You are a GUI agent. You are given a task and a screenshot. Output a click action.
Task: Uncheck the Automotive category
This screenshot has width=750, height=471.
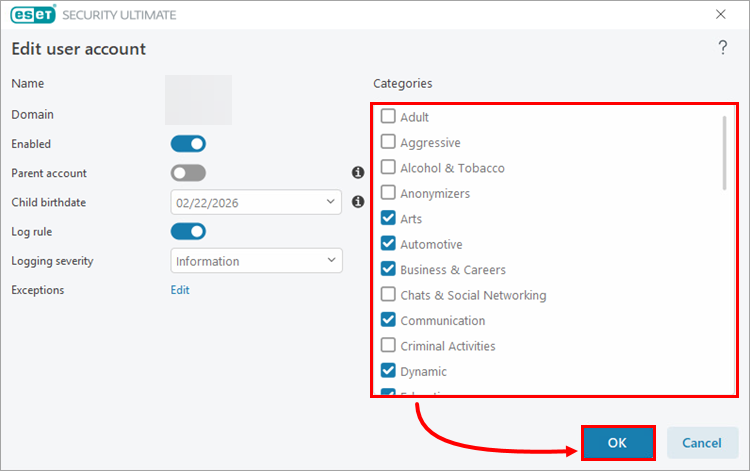[388, 243]
